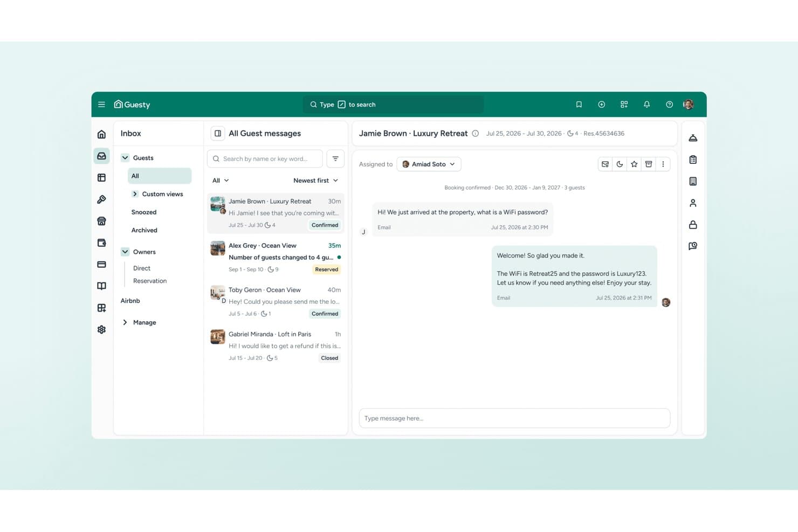Open the concierge bell icon in right rail
The height and width of the screenshot is (532, 798).
pos(693,138)
